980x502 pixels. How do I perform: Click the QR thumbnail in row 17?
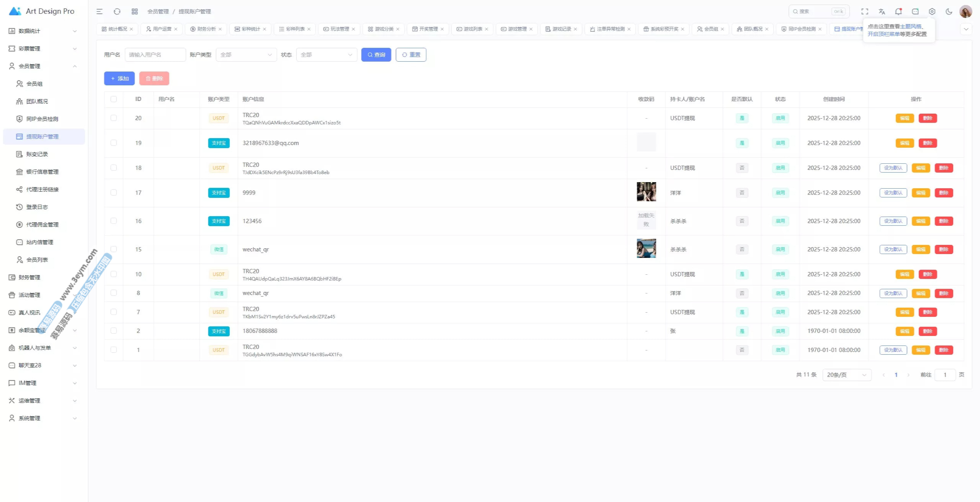646,192
